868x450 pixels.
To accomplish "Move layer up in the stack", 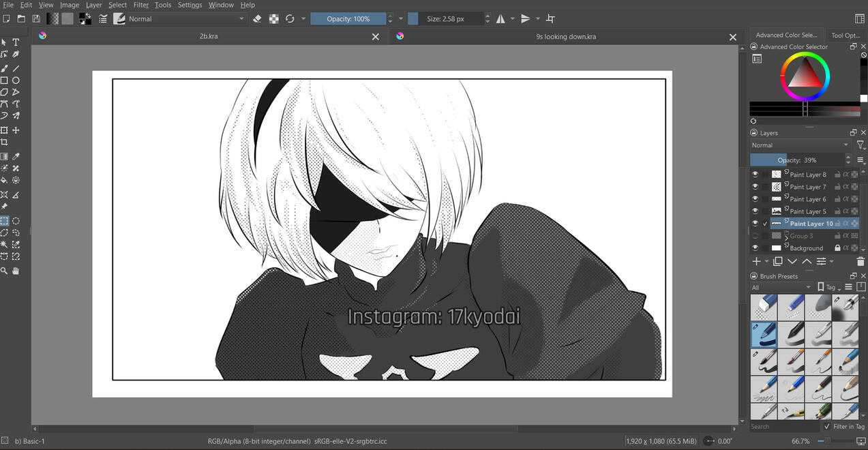I will (x=807, y=261).
